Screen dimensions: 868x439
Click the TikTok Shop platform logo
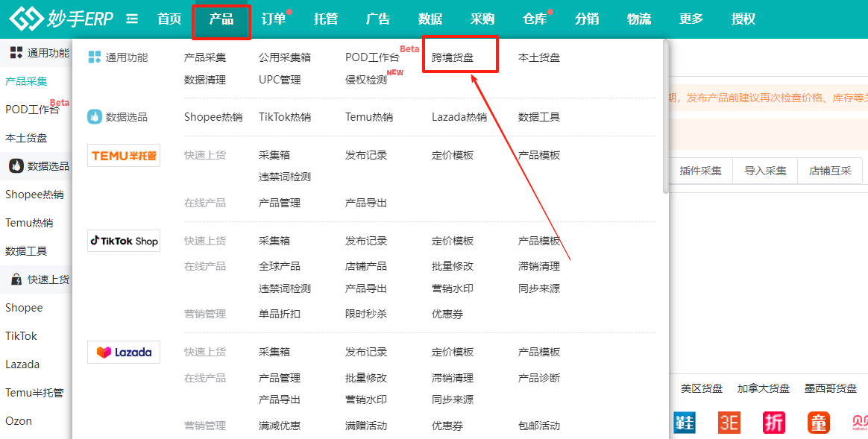click(x=124, y=241)
